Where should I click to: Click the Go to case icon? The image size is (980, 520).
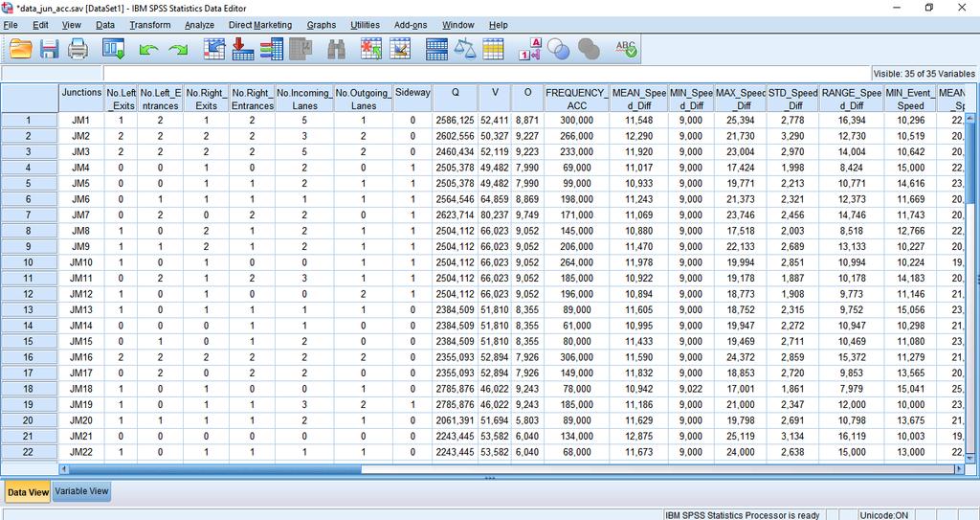[x=213, y=49]
